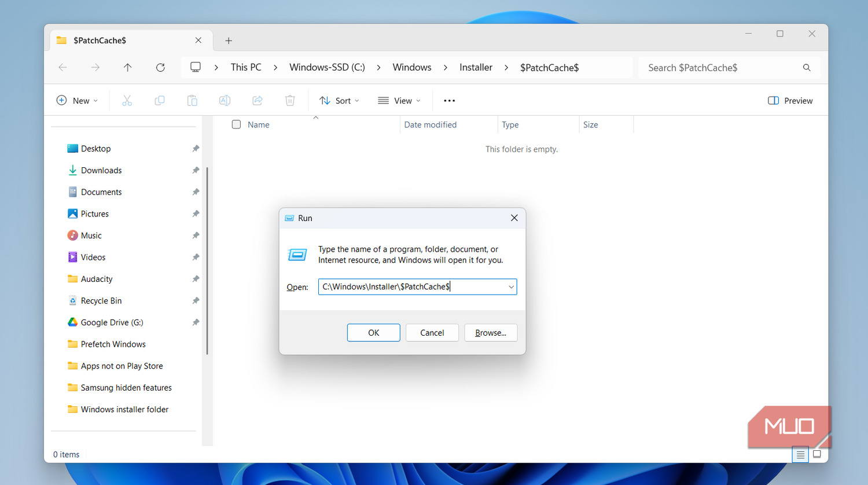The height and width of the screenshot is (485, 868).
Task: Switch to details view icon in status bar
Action: point(800,455)
